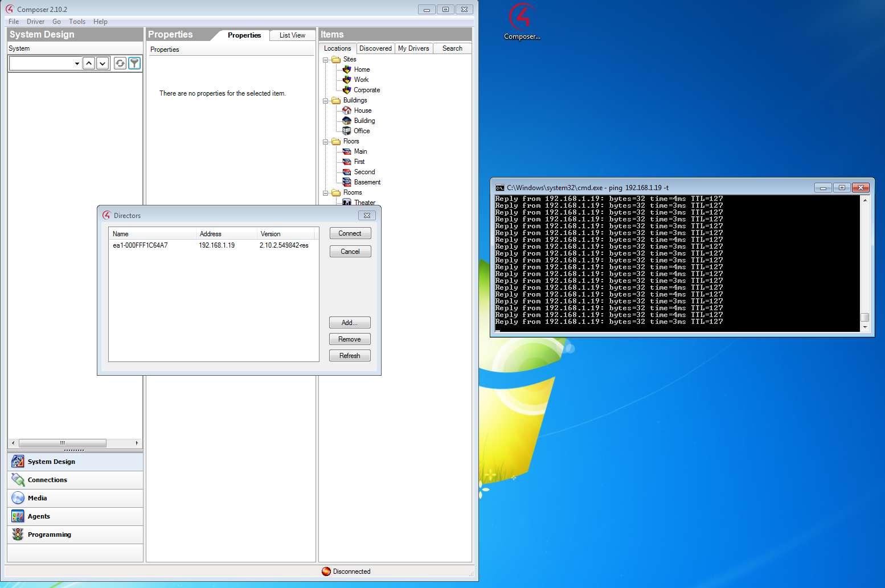Viewport: 885px width, 588px height.
Task: Open the Programming view
Action: (75, 534)
